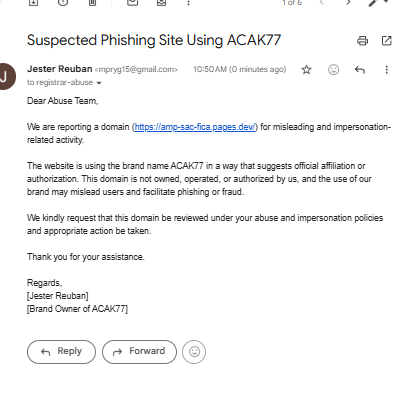Add emoji reaction next to Forward
413x415 pixels.
pos(194,352)
